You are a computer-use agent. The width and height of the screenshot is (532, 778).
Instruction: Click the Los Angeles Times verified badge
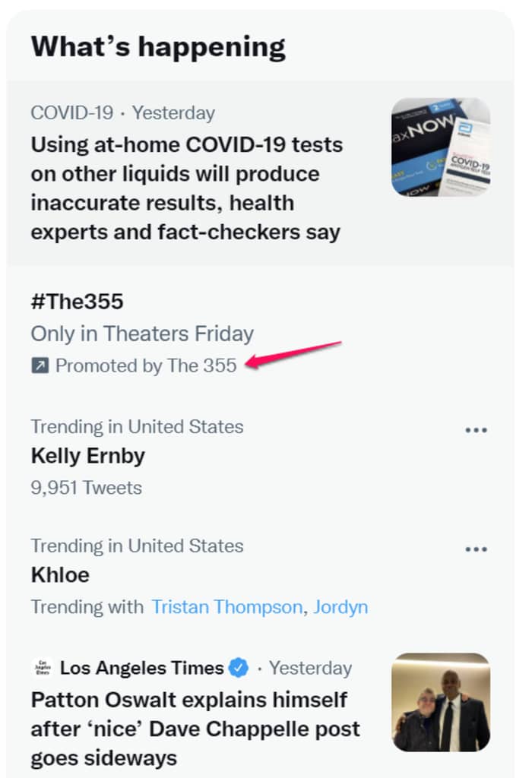(239, 669)
